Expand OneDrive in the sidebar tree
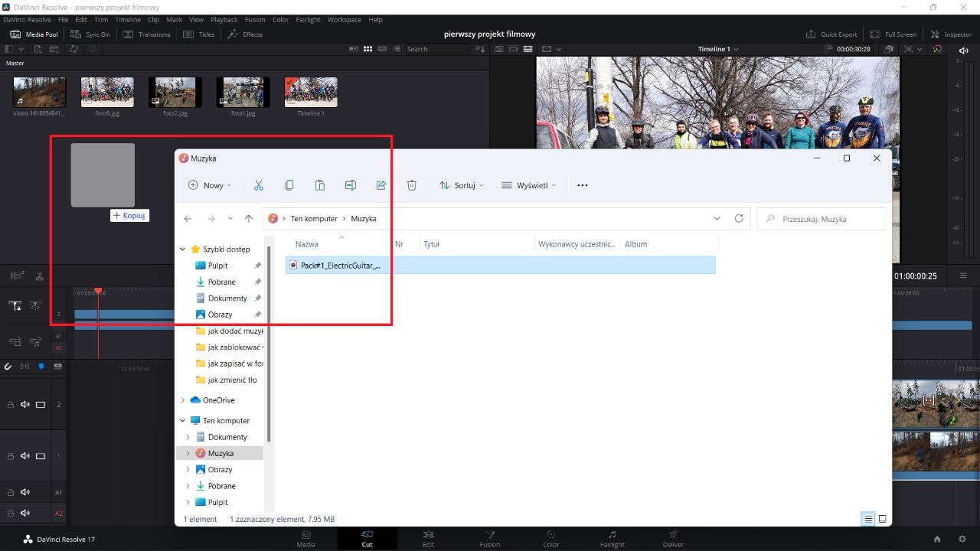The height and width of the screenshot is (551, 980). point(182,399)
